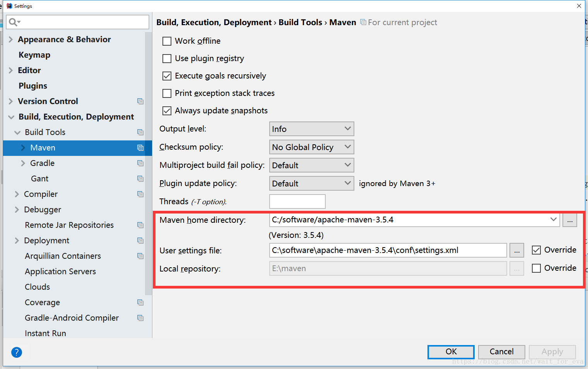Click project-level icon next to Gradle-Android Compiler
This screenshot has height=369, width=588.
point(140,318)
